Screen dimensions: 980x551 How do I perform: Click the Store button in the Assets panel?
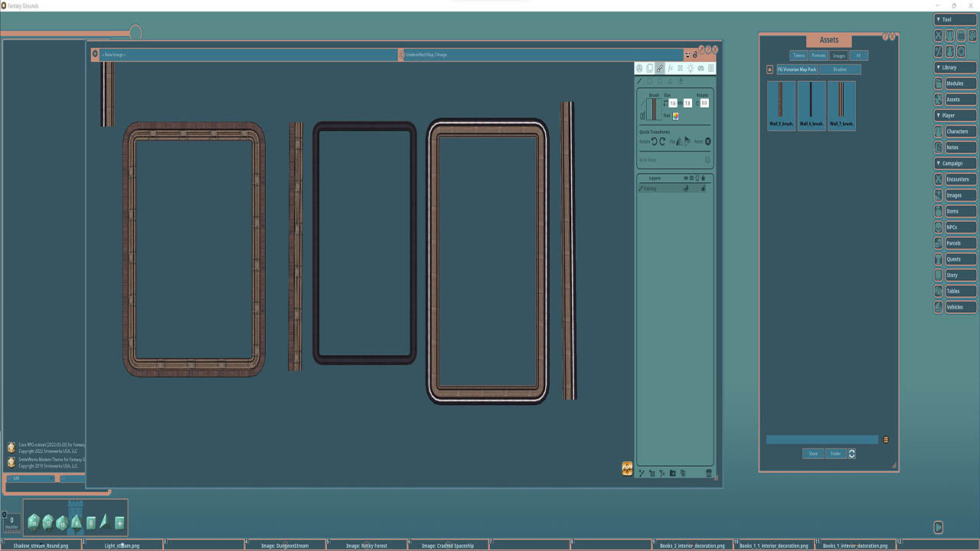click(x=812, y=453)
